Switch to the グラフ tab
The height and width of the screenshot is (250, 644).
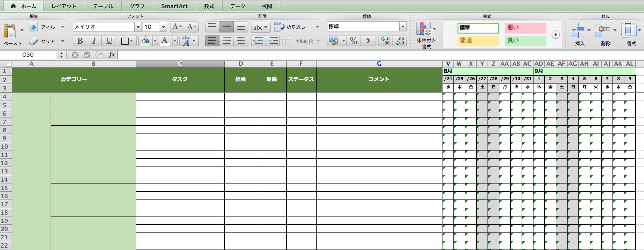137,6
